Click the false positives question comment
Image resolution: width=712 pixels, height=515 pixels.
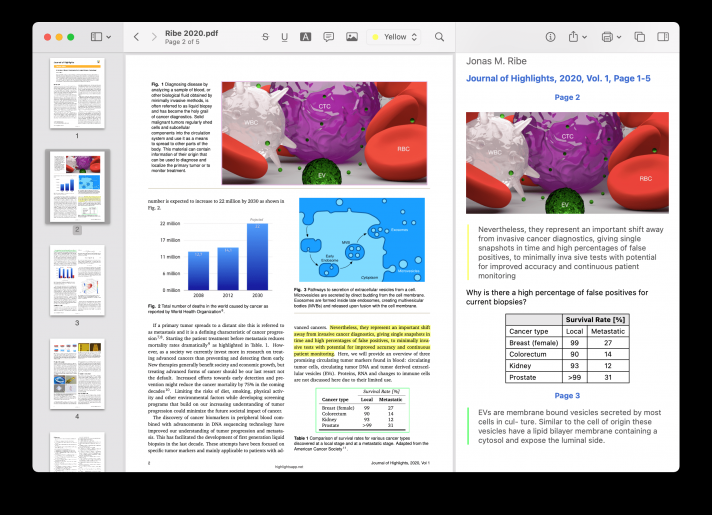click(557, 297)
